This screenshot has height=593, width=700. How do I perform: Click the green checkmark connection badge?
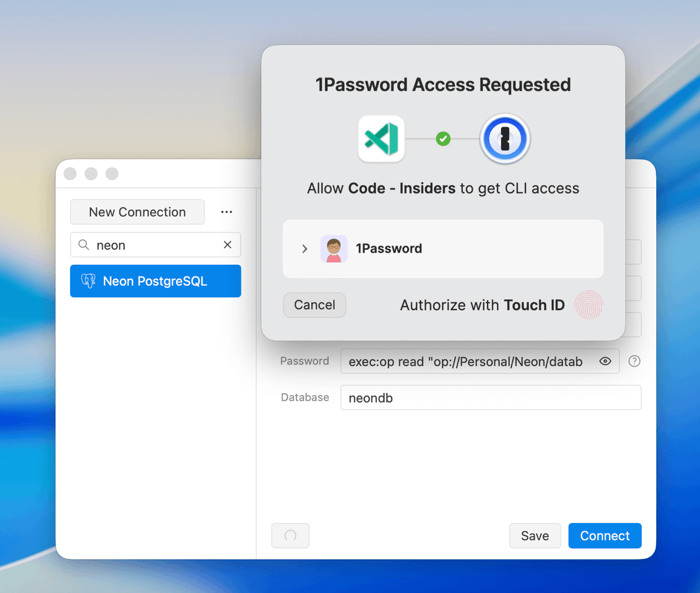[x=443, y=139]
